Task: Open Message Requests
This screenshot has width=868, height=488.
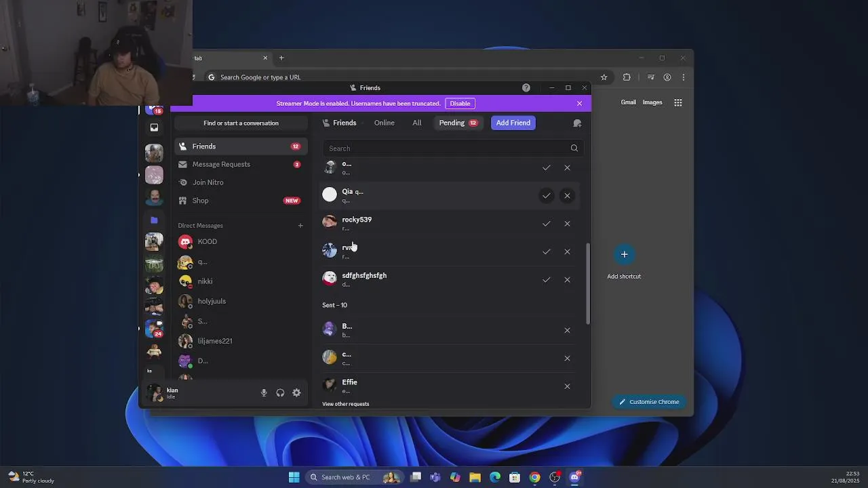Action: pyautogui.click(x=241, y=165)
